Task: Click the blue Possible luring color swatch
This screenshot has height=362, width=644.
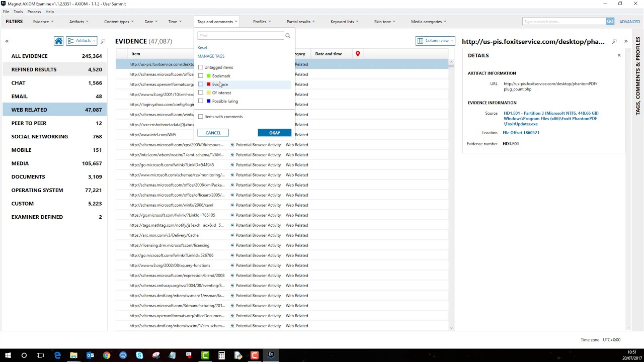Action: 209,101
